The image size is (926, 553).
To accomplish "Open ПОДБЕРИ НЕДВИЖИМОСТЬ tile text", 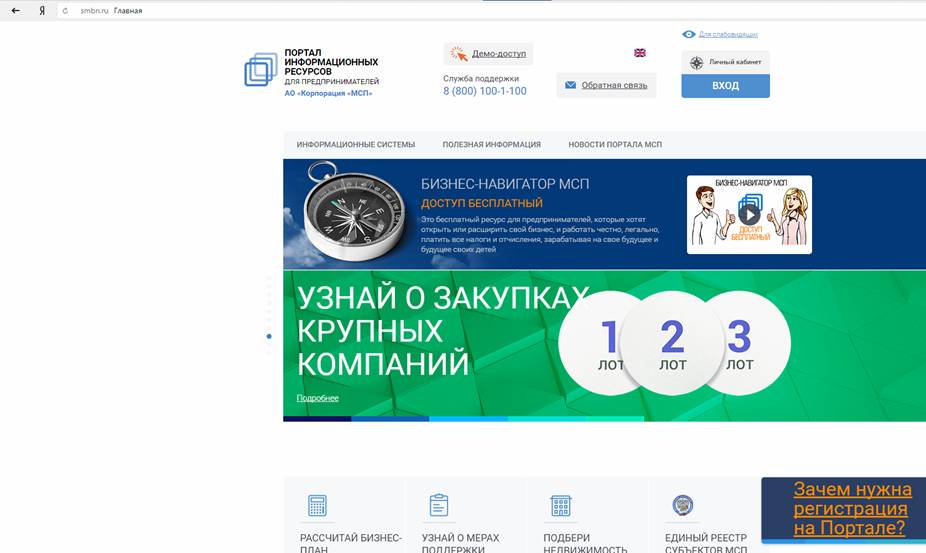I will click(x=585, y=544).
